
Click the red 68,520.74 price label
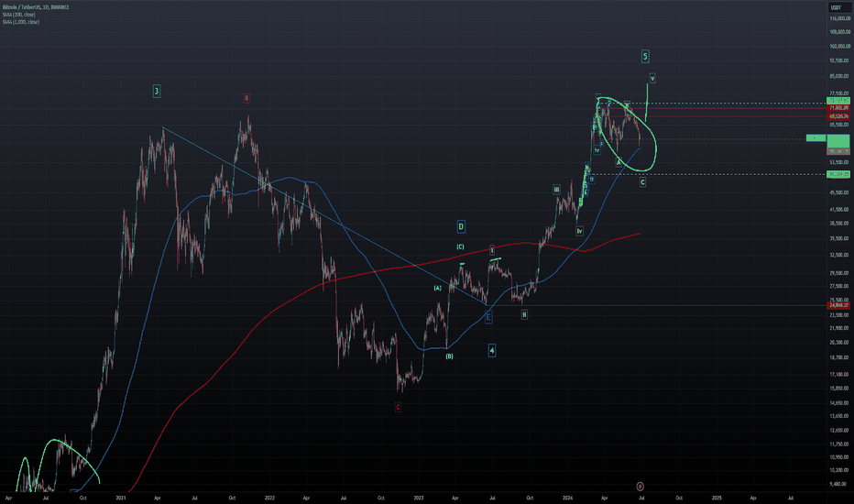[x=838, y=116]
